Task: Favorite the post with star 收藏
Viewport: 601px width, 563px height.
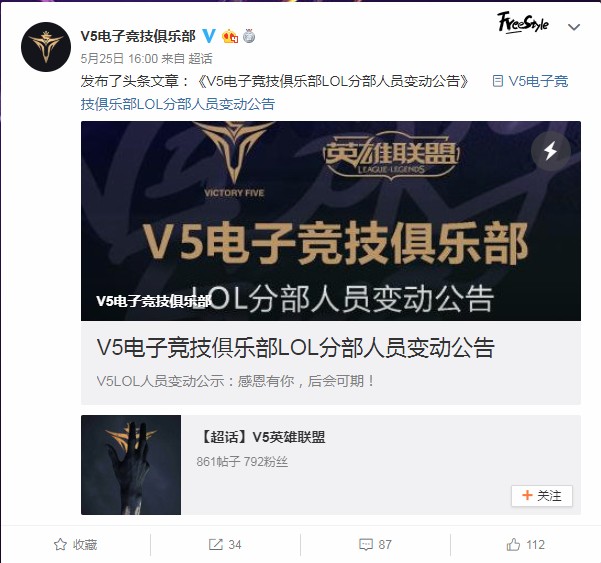Action: point(76,544)
